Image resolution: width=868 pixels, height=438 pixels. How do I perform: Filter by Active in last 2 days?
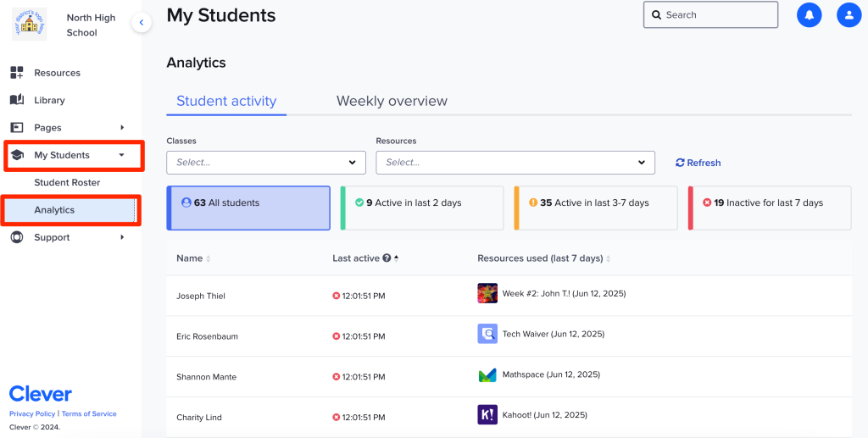point(422,208)
